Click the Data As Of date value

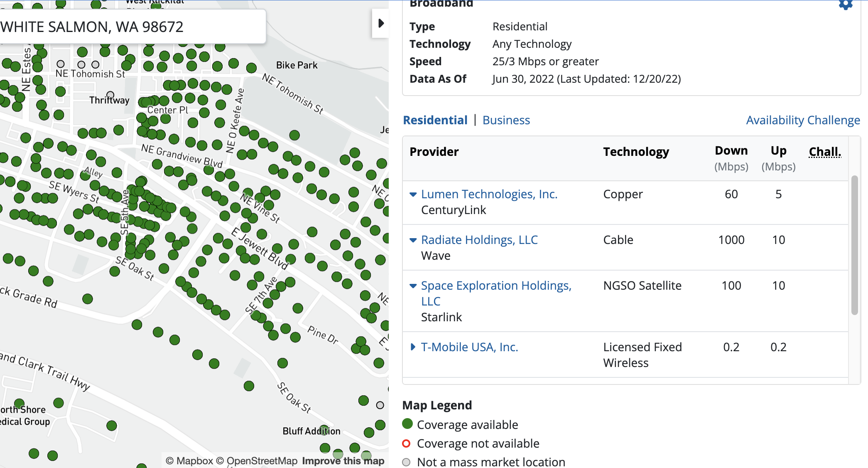(x=586, y=79)
